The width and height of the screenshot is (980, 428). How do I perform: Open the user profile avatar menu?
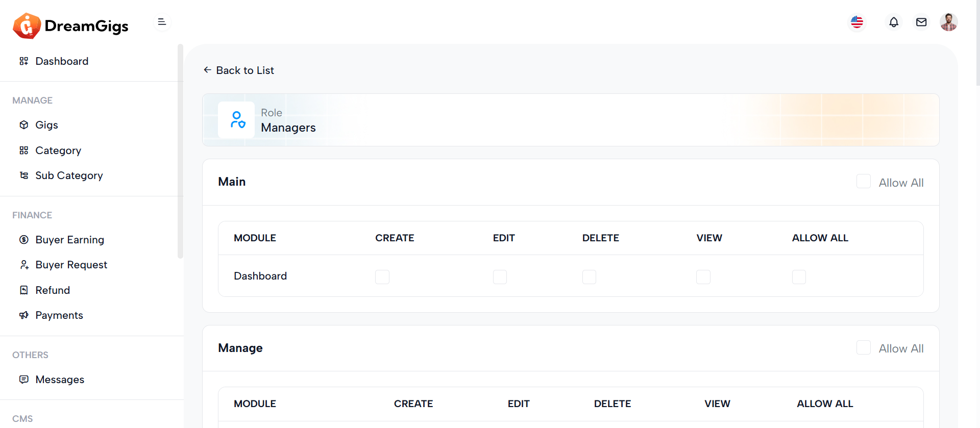tap(948, 22)
